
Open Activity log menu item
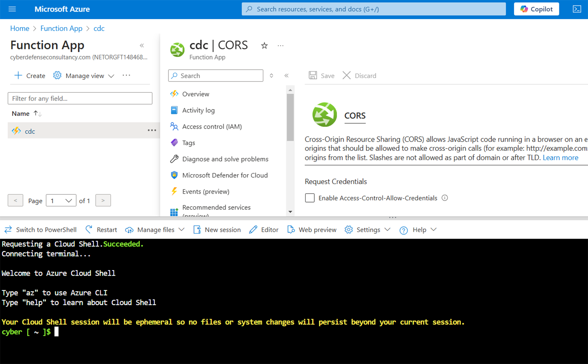(x=198, y=110)
